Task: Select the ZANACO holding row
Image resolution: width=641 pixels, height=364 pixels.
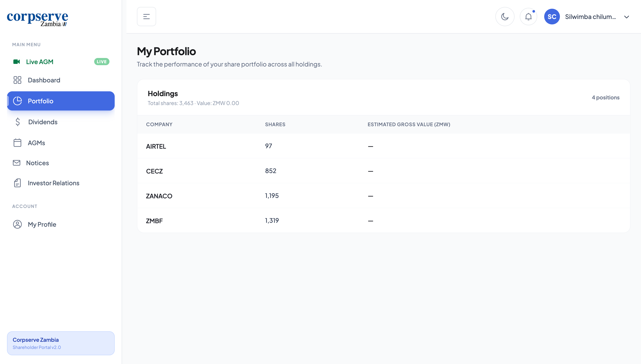Action: pyautogui.click(x=159, y=196)
